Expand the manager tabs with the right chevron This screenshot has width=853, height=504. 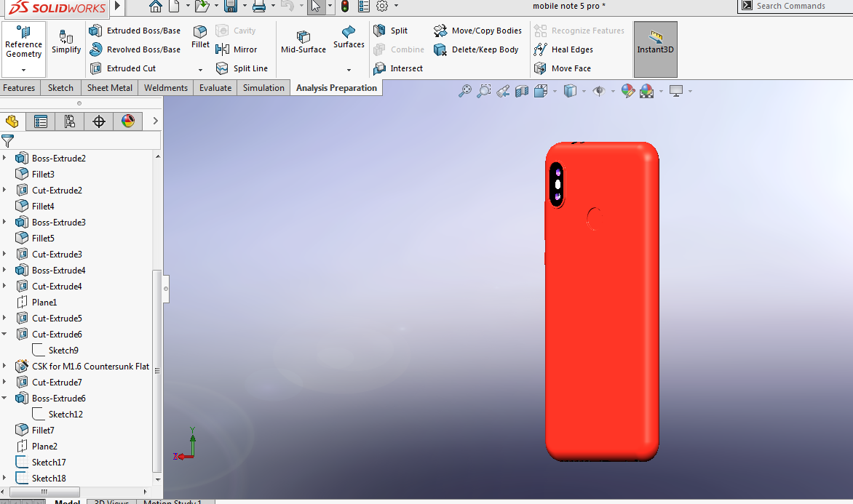(x=155, y=121)
